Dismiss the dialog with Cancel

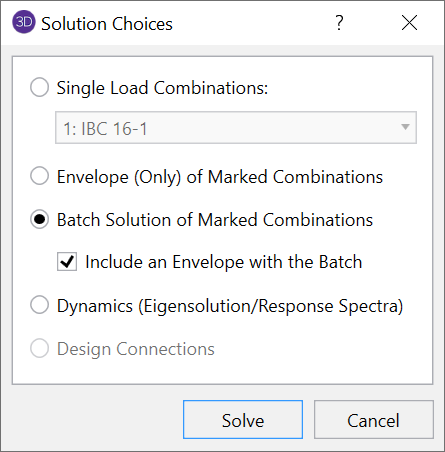374,420
